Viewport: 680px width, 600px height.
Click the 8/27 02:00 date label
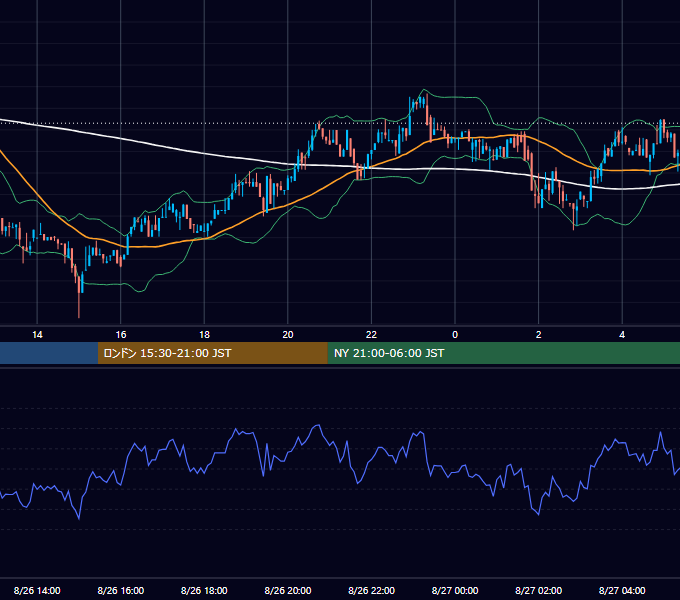(539, 590)
